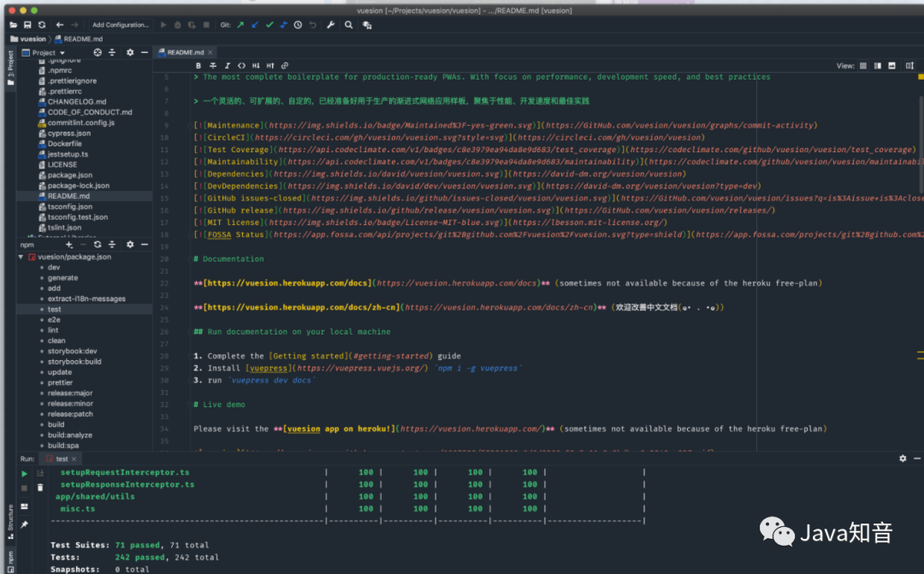Click the vuesion breadcrumb folder
The width and height of the screenshot is (924, 574).
[x=27, y=38]
